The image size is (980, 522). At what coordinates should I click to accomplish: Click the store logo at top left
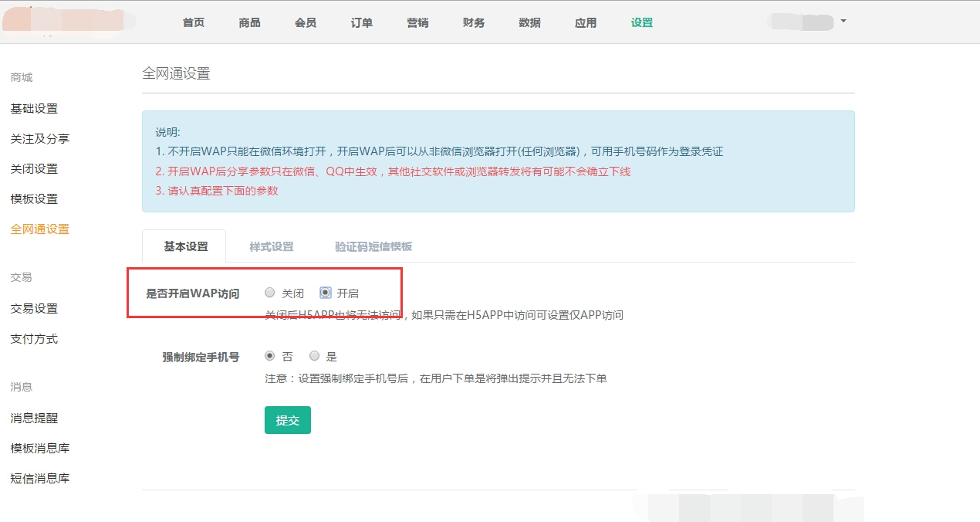[68, 20]
